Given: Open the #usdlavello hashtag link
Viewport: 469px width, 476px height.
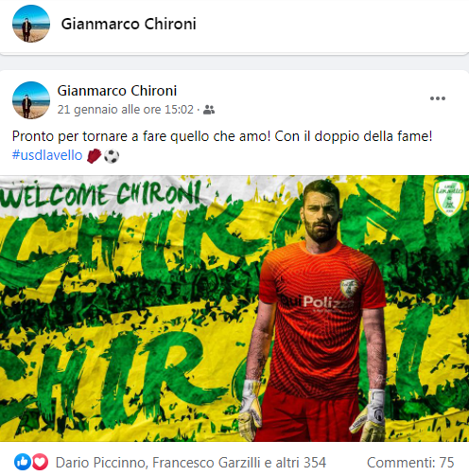Looking at the screenshot, I should (x=47, y=155).
